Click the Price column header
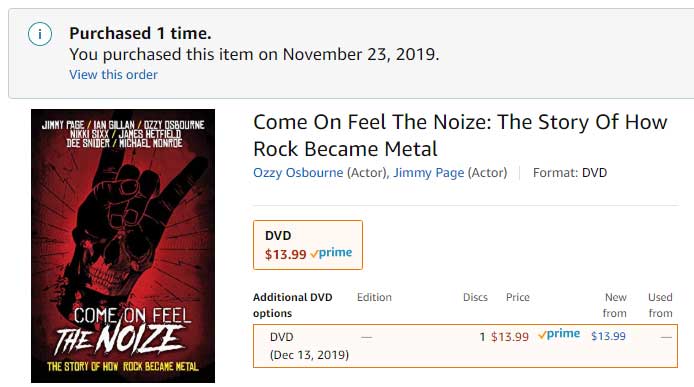 pyautogui.click(x=517, y=297)
